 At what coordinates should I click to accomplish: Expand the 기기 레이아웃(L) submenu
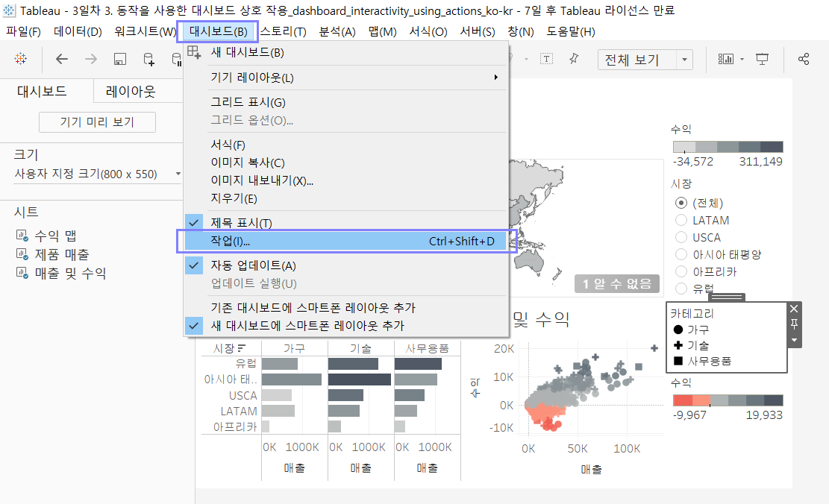click(345, 78)
